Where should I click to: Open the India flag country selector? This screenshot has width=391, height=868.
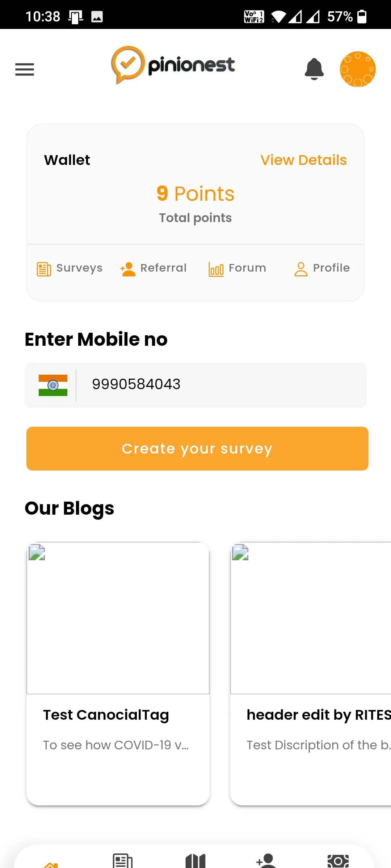(53, 385)
